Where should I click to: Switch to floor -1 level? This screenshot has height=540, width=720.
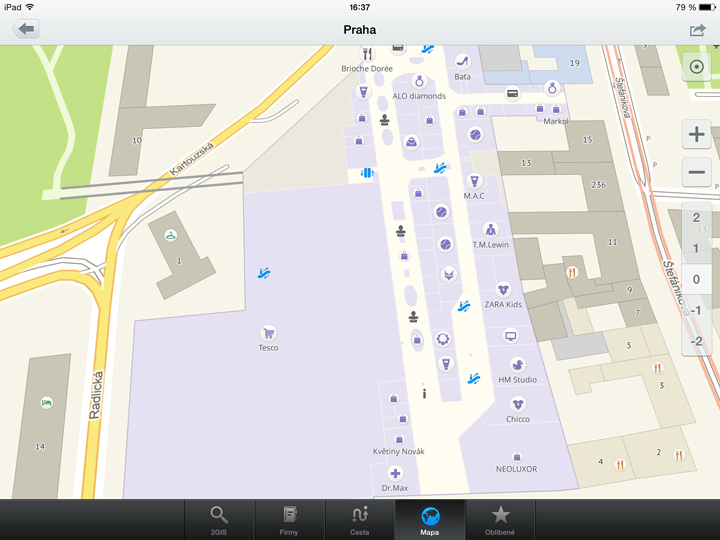click(696, 310)
